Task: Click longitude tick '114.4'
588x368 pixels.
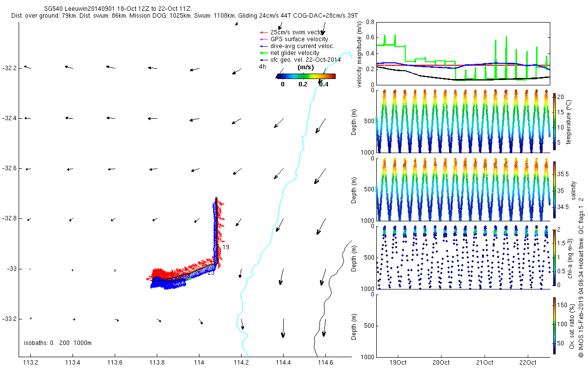Action: tap(283, 363)
